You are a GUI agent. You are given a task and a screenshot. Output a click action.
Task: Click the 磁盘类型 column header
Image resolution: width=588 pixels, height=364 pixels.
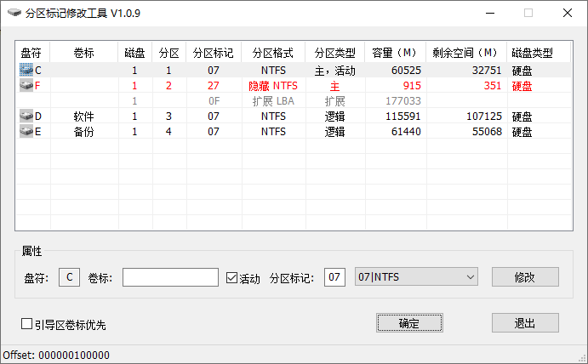tap(539, 53)
